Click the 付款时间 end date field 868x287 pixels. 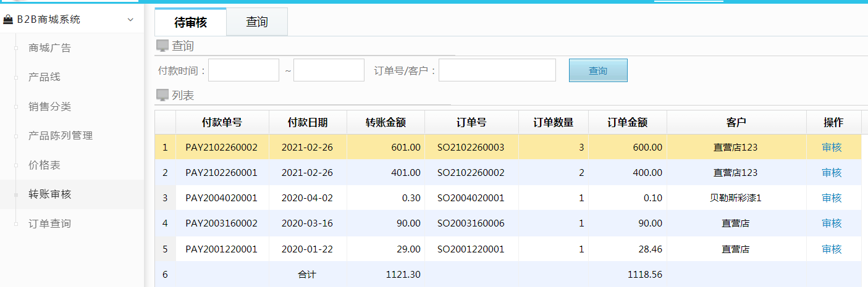329,70
